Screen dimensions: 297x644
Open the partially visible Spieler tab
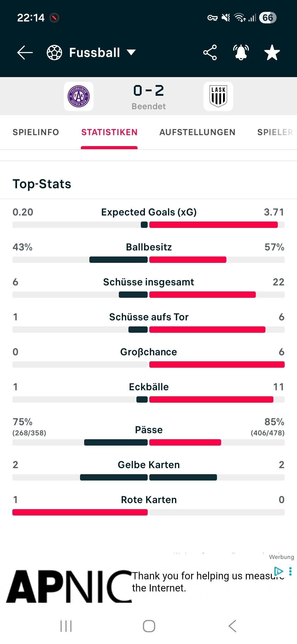coord(275,132)
